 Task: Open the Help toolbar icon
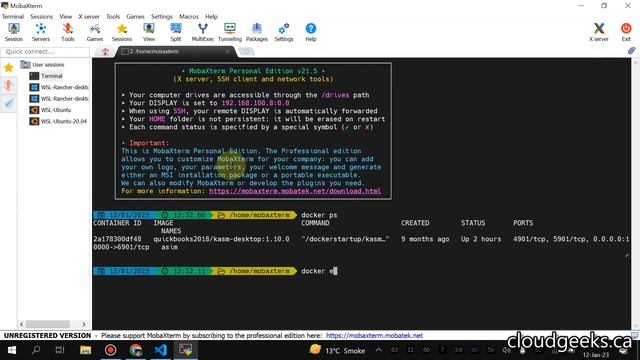click(311, 32)
